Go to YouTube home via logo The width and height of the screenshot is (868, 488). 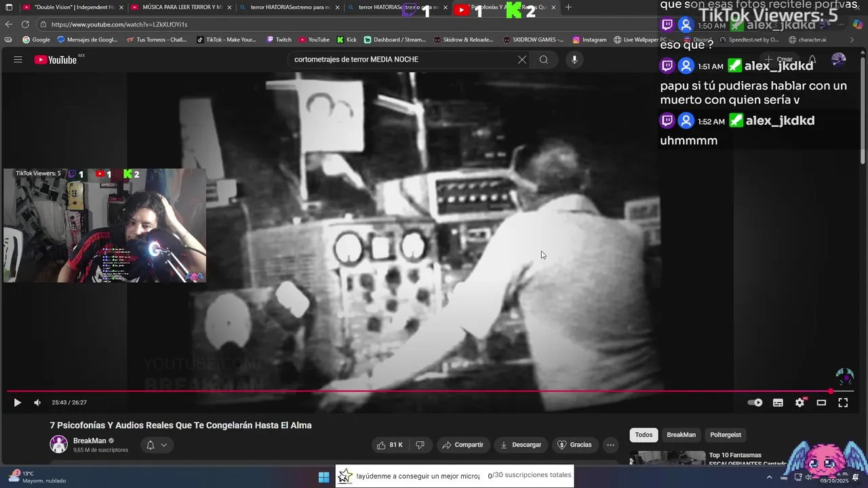56,60
